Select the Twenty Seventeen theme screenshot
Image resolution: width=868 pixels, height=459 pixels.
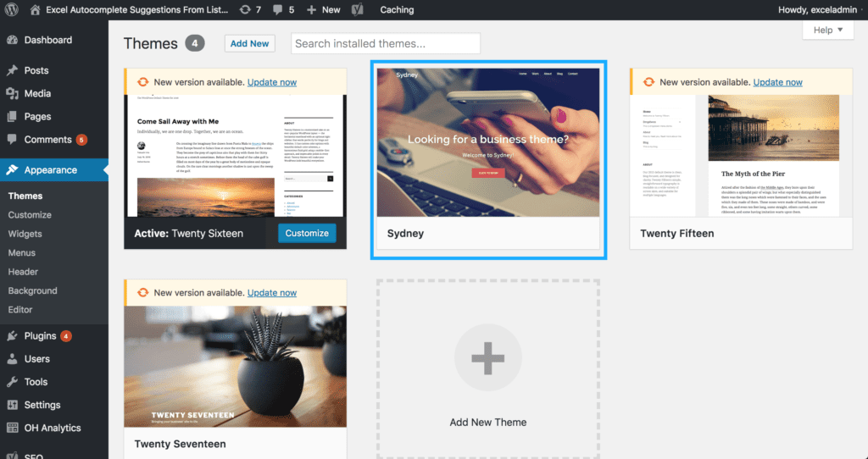[236, 367]
